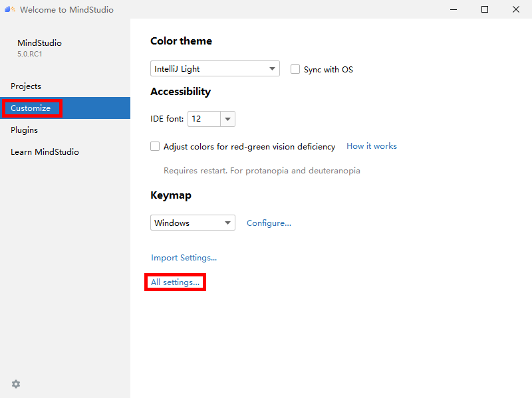Click the Import Settings... link
Screen dimensions: 532x398
[184, 258]
